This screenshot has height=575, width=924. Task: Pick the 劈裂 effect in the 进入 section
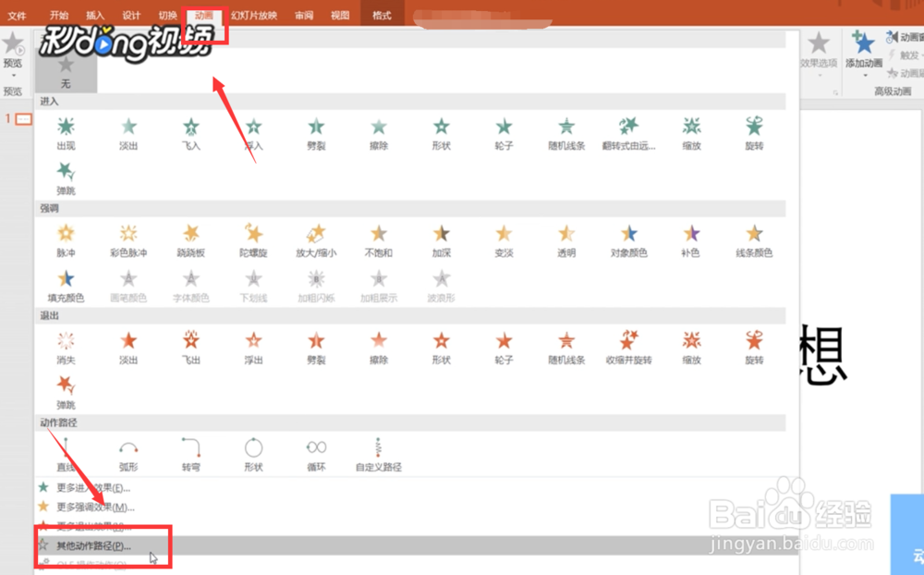click(x=316, y=134)
